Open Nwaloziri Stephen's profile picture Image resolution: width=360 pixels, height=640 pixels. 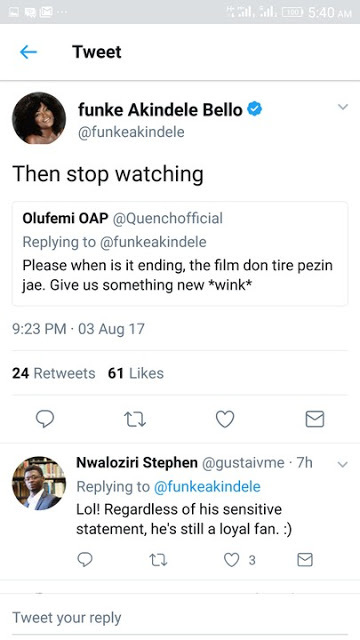coord(39,483)
